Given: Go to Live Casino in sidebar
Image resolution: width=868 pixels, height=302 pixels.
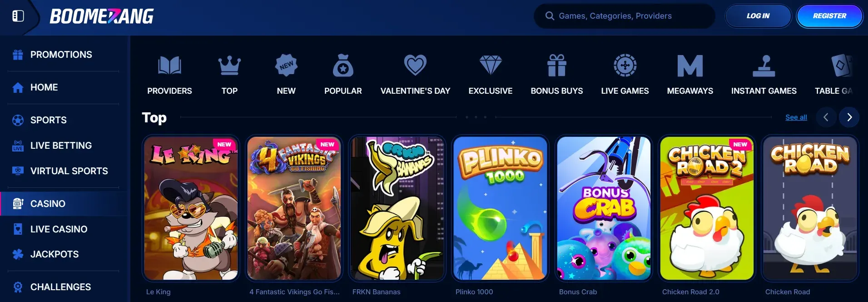Looking at the screenshot, I should point(59,229).
